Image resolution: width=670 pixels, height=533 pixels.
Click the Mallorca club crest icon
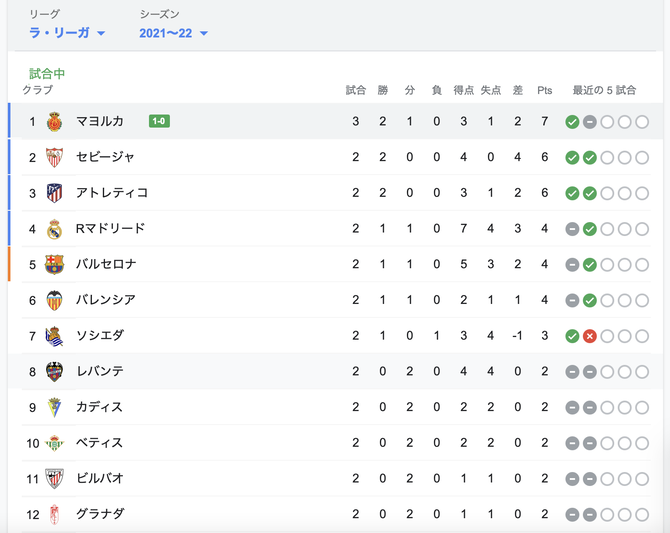(x=54, y=122)
